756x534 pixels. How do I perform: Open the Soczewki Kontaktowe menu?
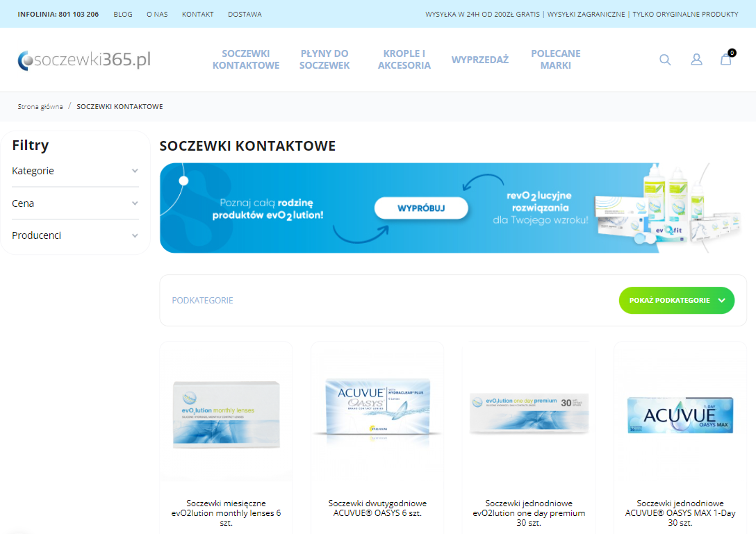pyautogui.click(x=246, y=60)
